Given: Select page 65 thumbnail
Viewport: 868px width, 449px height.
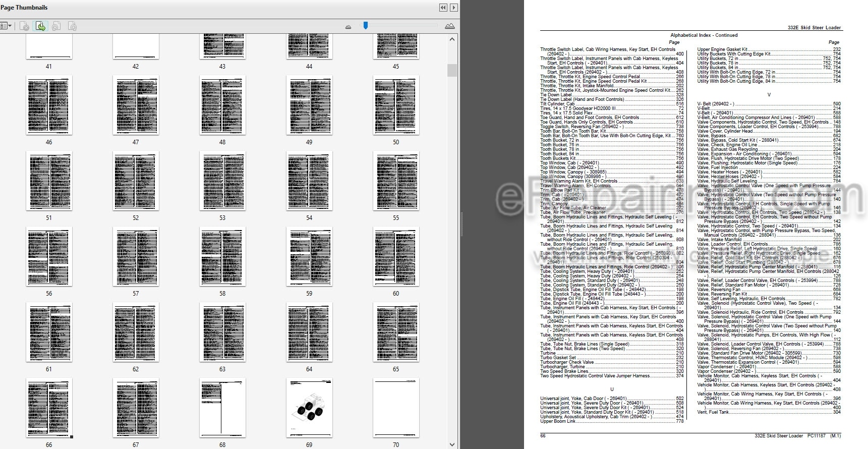Looking at the screenshot, I should click(x=396, y=332).
